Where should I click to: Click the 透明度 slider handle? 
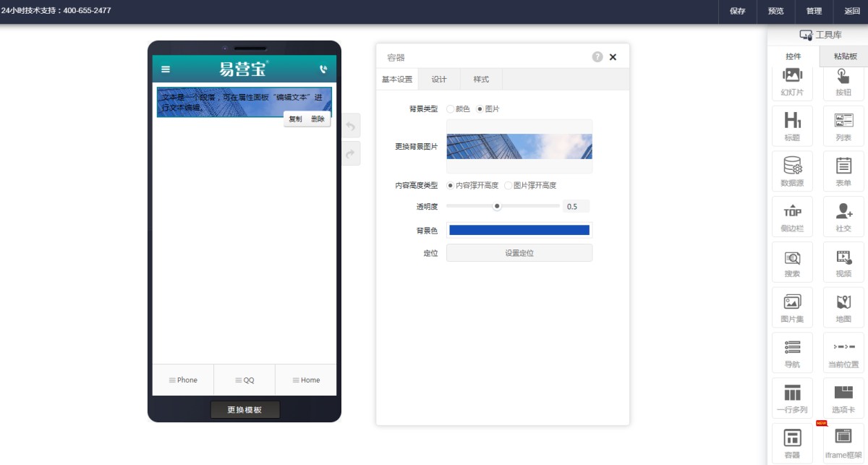tap(497, 206)
